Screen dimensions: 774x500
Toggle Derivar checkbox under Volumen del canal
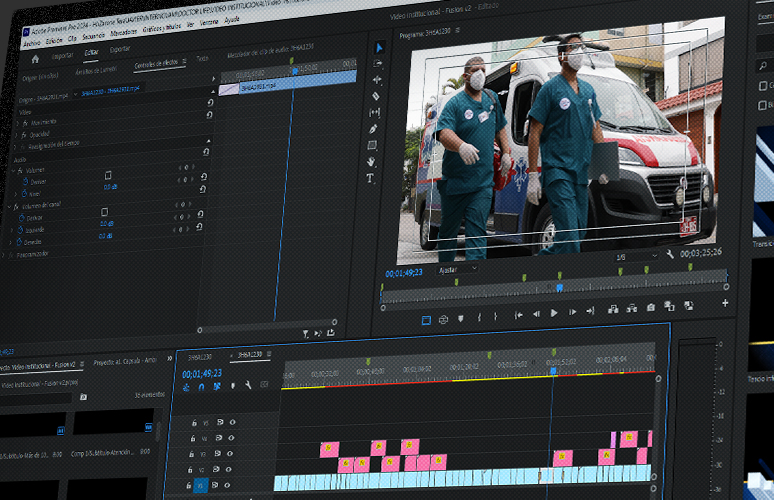tap(105, 212)
